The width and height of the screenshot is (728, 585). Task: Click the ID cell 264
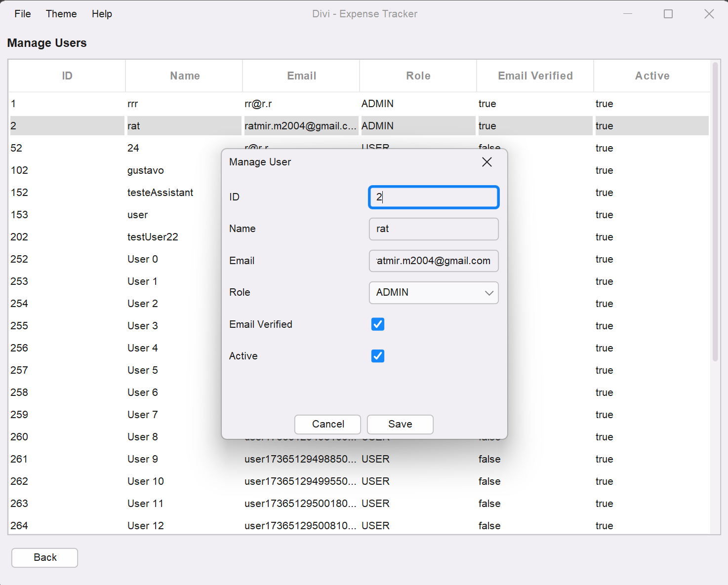point(67,525)
